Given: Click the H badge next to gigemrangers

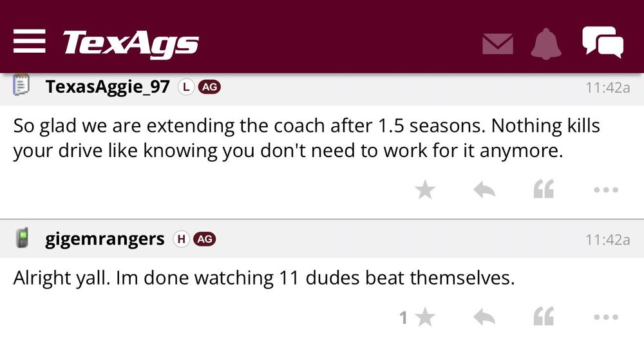Looking at the screenshot, I should click(182, 239).
